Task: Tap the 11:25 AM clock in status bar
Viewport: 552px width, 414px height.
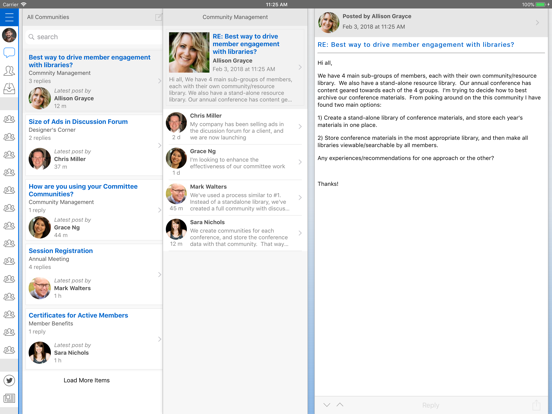Action: point(276,4)
